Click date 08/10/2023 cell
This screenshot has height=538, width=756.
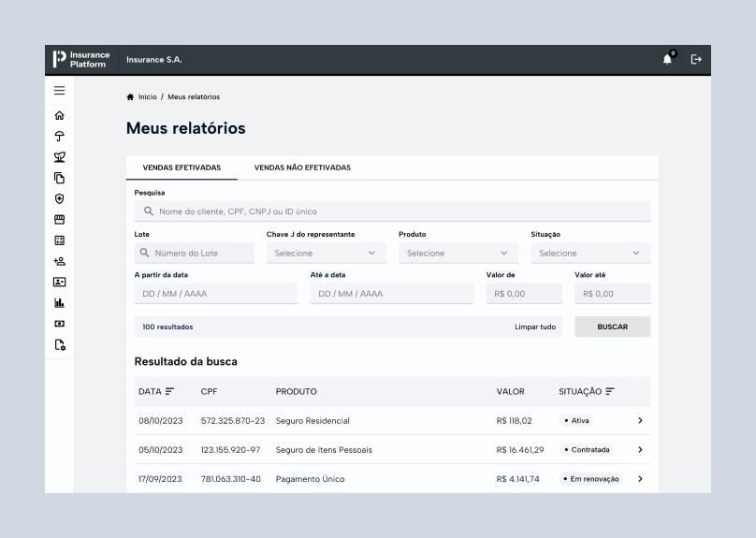pos(161,421)
